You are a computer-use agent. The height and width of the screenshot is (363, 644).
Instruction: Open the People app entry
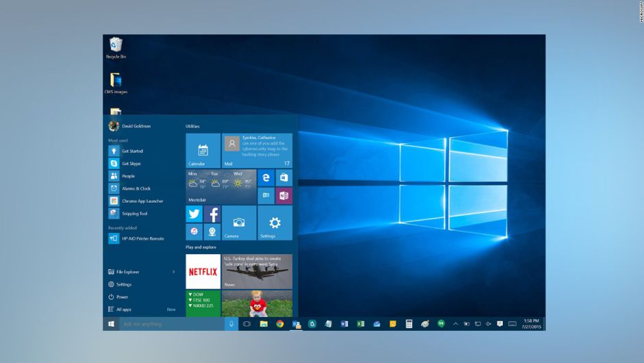(121, 176)
